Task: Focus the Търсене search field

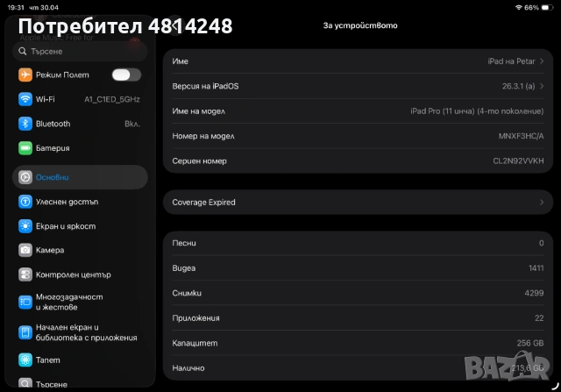Action: click(80, 51)
